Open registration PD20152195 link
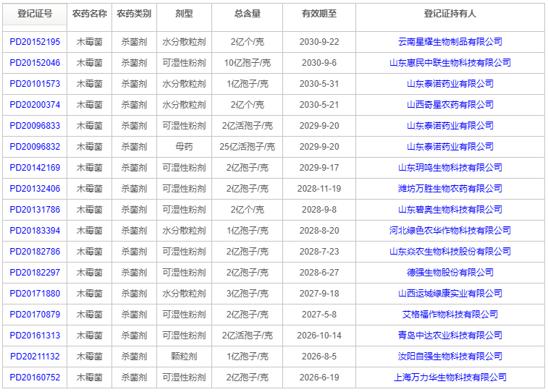Screen dimensions: 548x392 [x=35, y=42]
